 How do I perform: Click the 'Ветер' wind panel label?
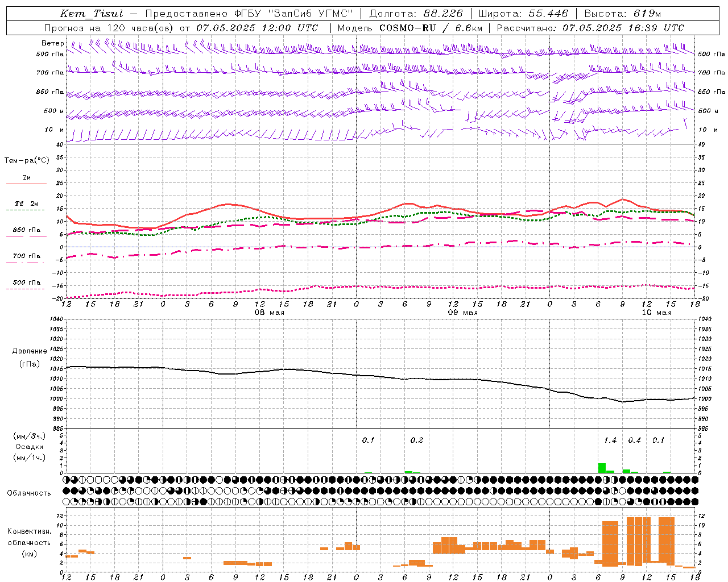[x=53, y=43]
